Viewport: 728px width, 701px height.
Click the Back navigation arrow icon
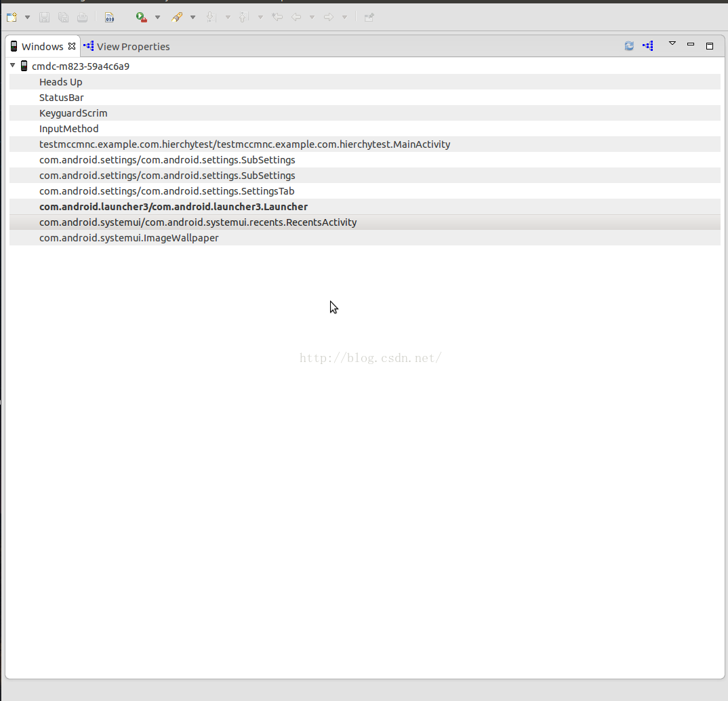pyautogui.click(x=296, y=17)
